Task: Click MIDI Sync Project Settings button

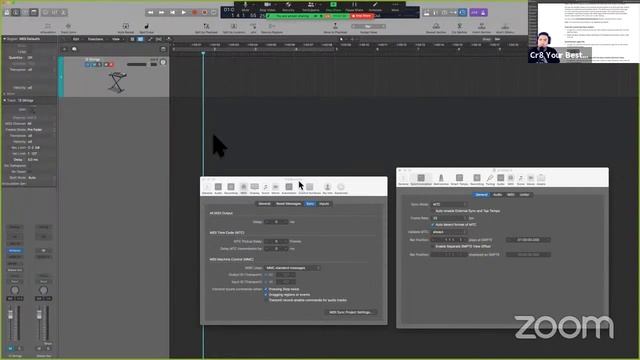Action: (x=351, y=312)
